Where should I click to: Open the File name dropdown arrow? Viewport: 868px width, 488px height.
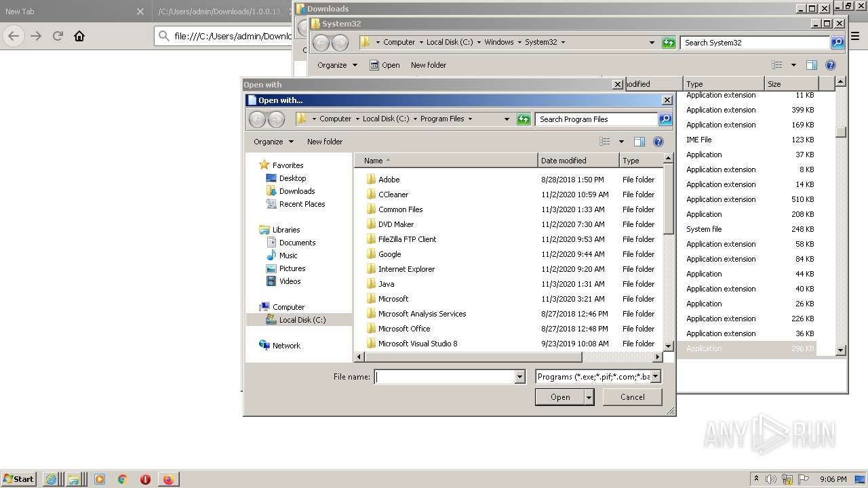coord(520,377)
